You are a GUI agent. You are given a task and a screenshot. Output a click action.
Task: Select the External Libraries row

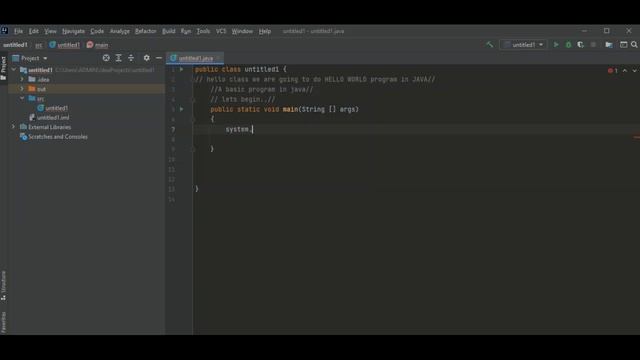[x=87, y=127]
